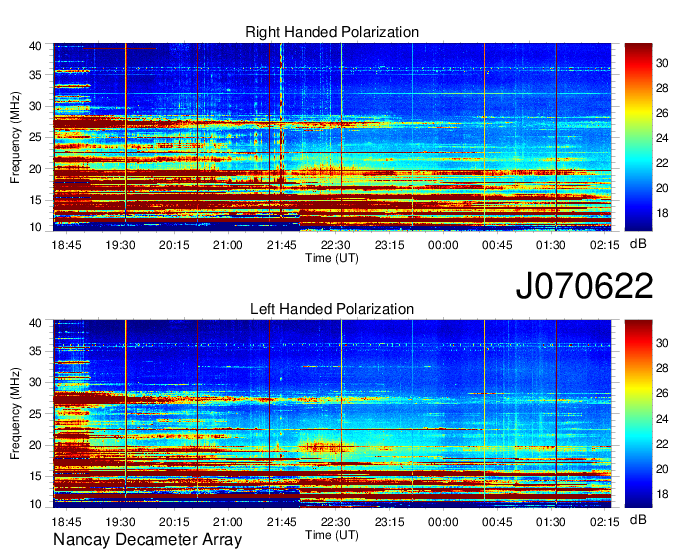Click the "10" MHz frequency tick of the Right Handed plot
680x552 pixels.
pos(36,227)
